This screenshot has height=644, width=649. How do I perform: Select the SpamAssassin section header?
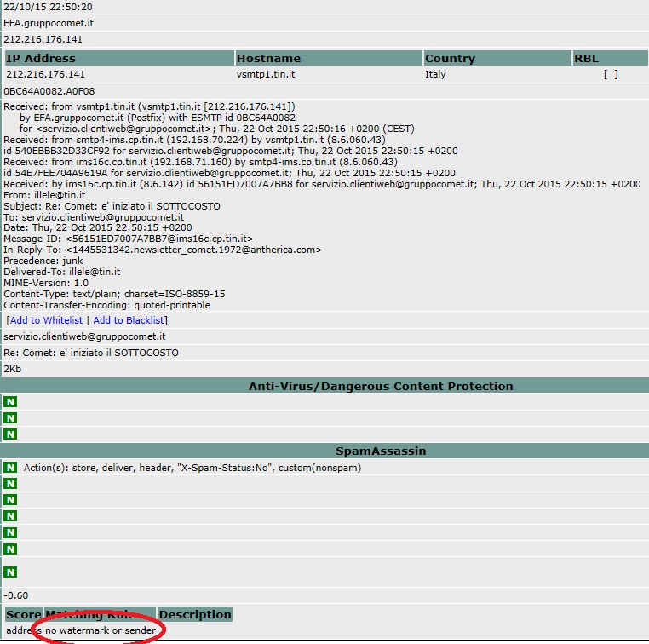tap(381, 451)
